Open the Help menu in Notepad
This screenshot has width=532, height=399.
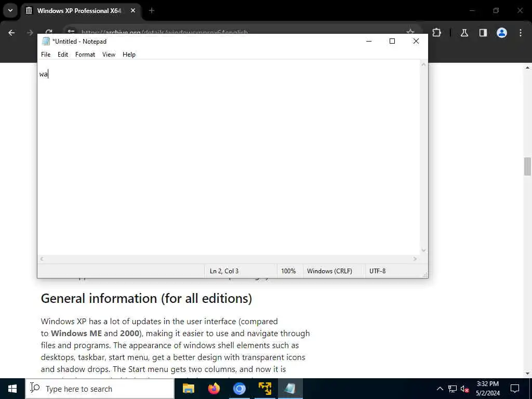coord(129,54)
